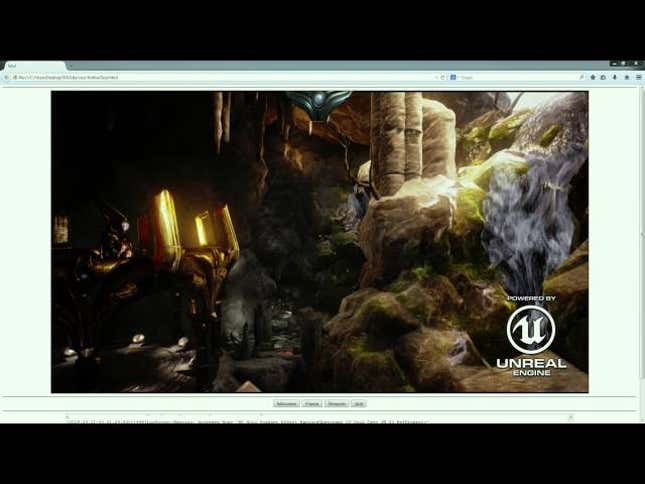Click the Pause button below the game
The height and width of the screenshot is (484, 645).
(x=312, y=404)
